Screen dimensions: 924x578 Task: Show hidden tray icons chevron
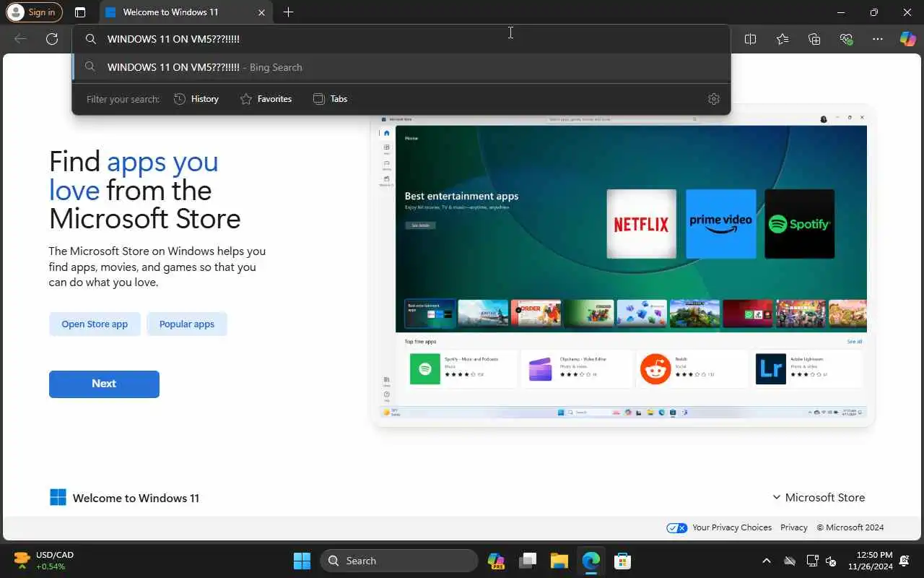click(x=767, y=561)
